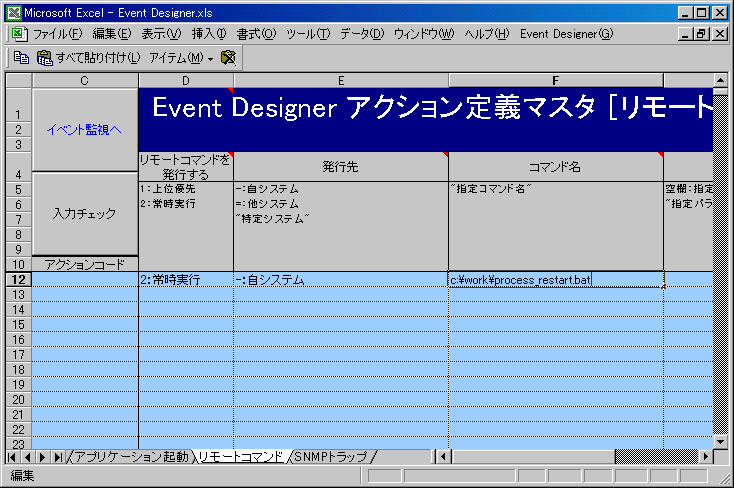Open the 書式(O) menu

pos(256,34)
